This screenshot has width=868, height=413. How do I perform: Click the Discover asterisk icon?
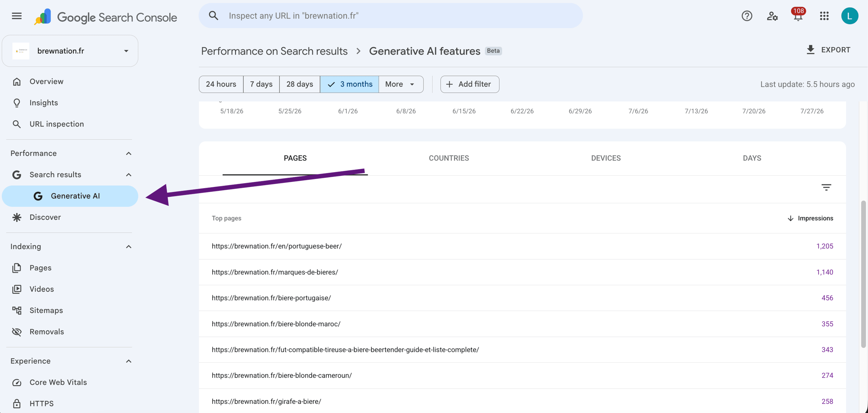(17, 217)
